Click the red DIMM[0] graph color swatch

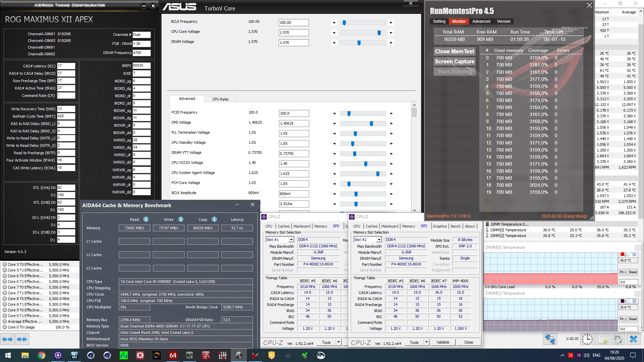click(x=622, y=254)
